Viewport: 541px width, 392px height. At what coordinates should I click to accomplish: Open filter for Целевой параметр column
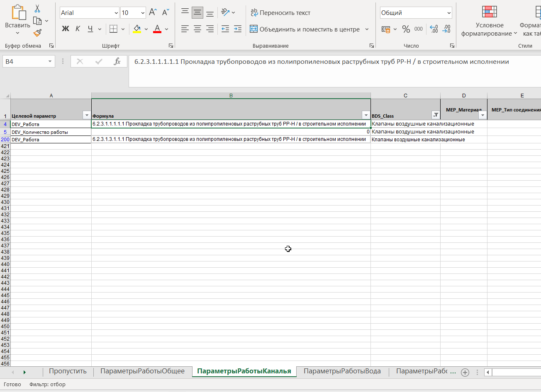point(87,116)
